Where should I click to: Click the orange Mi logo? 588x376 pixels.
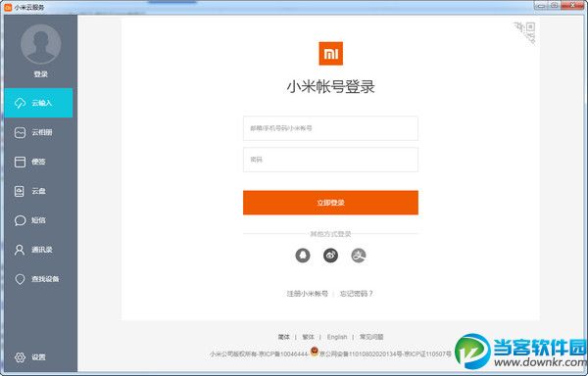[331, 54]
